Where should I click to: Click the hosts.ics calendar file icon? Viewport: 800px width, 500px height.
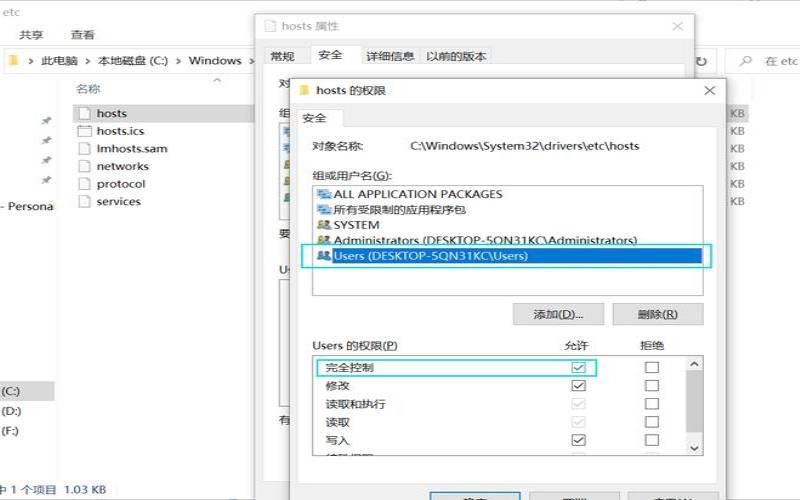tap(85, 131)
